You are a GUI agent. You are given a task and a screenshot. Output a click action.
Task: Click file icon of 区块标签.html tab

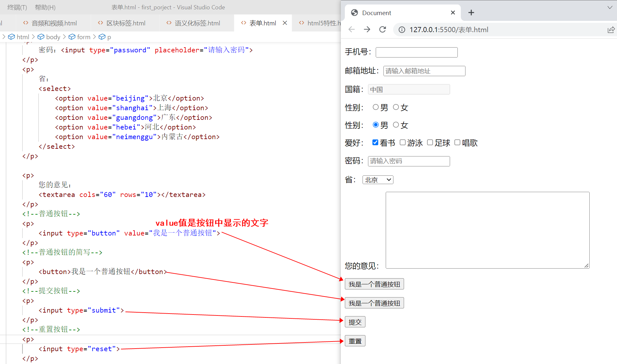101,23
